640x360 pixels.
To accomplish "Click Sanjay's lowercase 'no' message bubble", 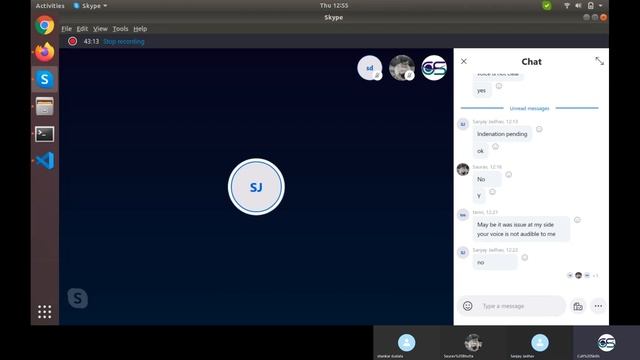I will 495,262.
